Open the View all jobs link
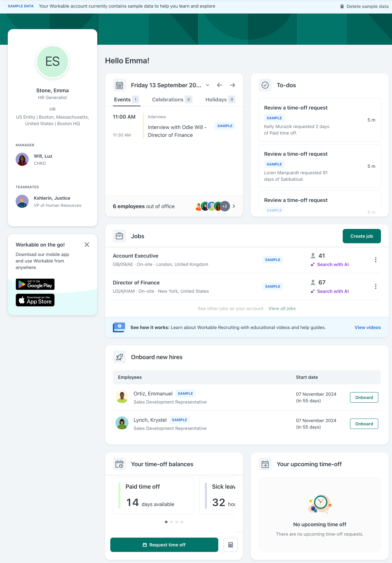 282,309
